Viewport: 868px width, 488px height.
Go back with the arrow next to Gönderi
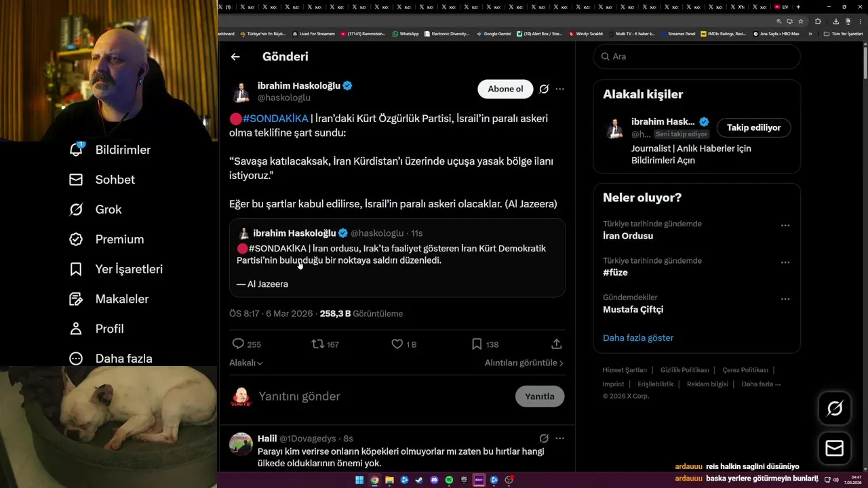(x=235, y=57)
